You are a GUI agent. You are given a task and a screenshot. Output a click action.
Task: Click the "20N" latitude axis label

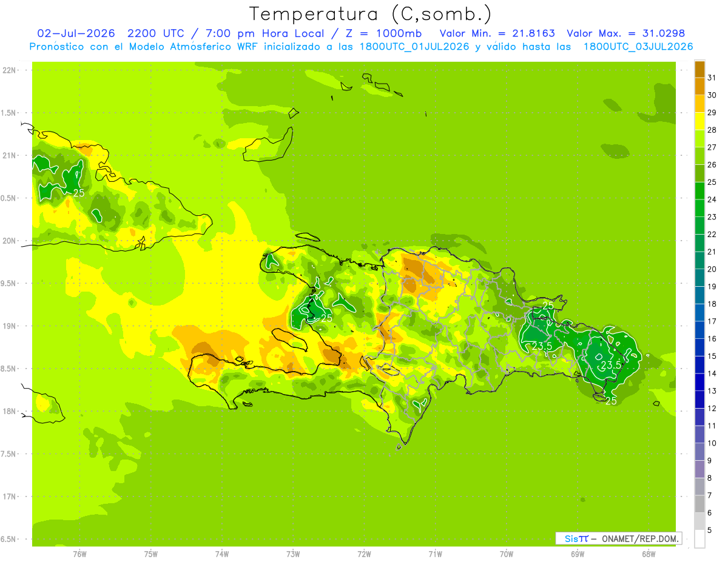[x=8, y=241]
